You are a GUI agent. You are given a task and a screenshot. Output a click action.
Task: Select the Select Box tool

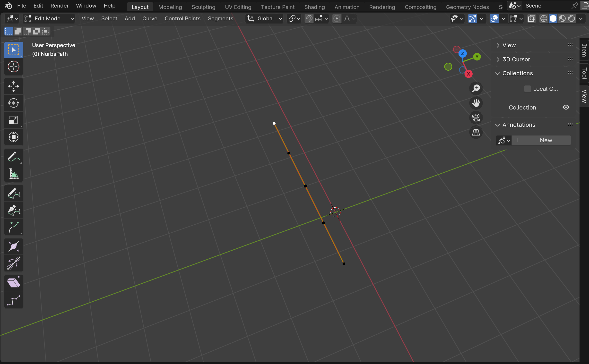tap(14, 50)
